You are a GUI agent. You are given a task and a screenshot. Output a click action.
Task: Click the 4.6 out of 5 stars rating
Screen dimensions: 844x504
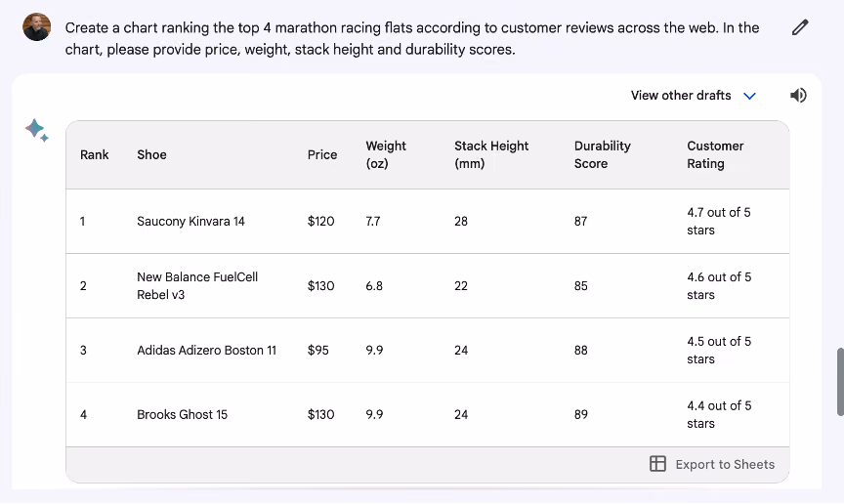719,285
